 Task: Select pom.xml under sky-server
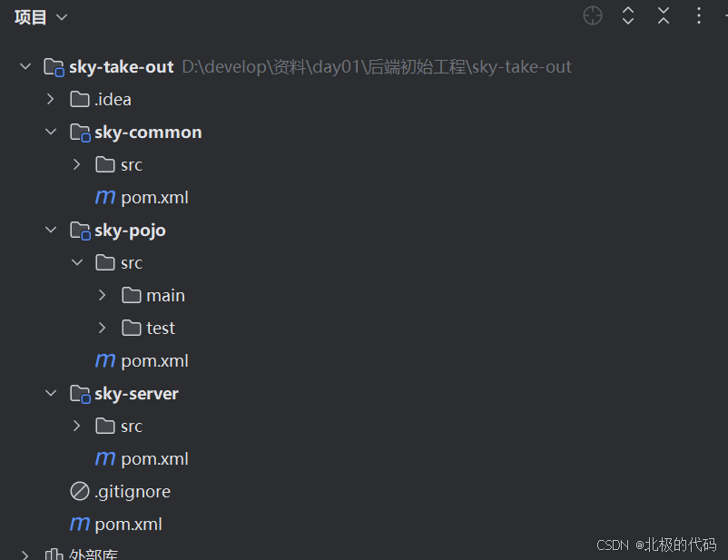pos(154,458)
